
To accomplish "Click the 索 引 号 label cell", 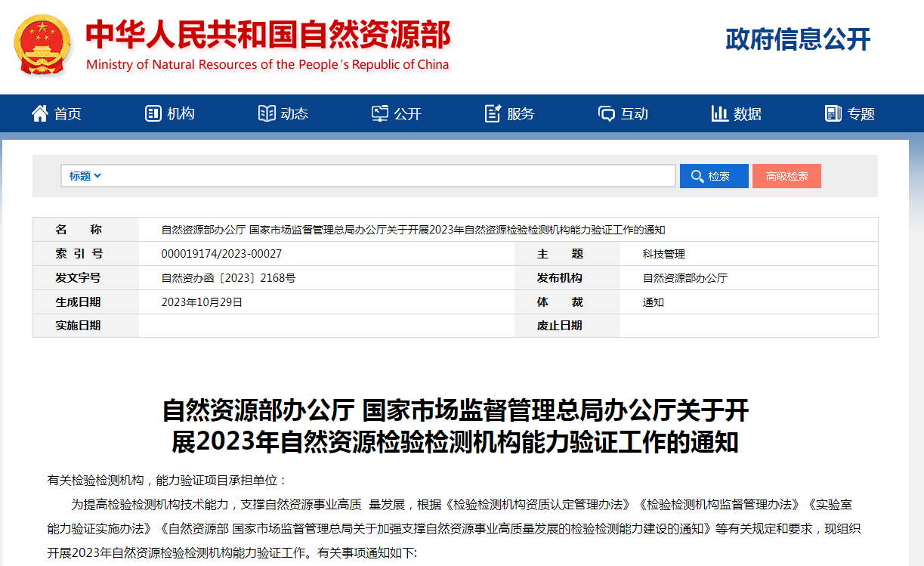I will pos(86,254).
